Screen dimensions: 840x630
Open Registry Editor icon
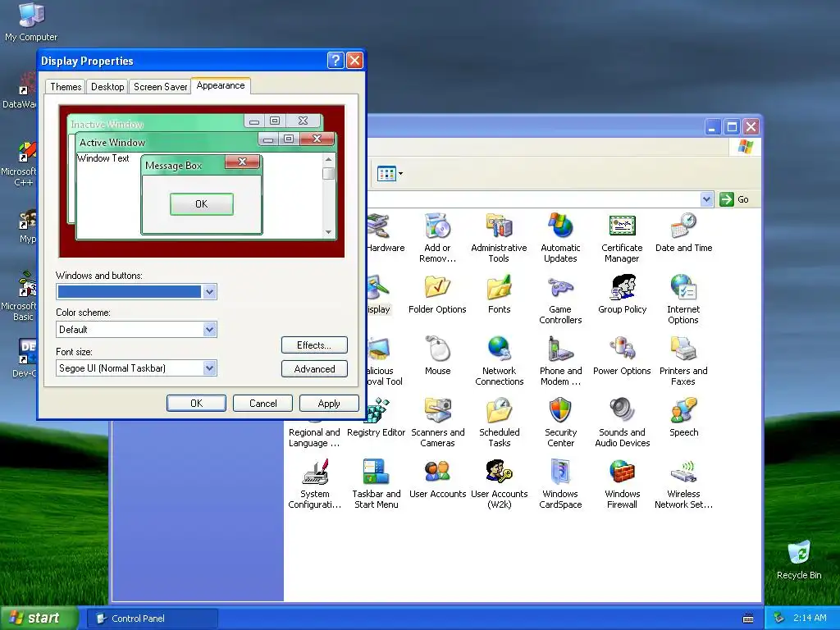(x=376, y=418)
